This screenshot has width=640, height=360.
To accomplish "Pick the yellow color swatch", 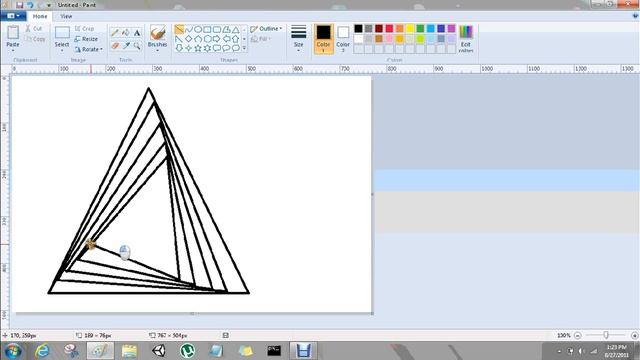I will point(410,29).
